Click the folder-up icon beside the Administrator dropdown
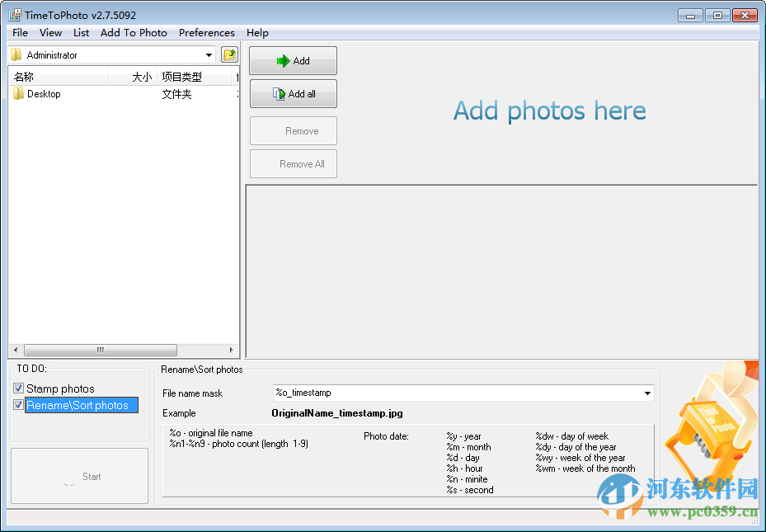 click(229, 54)
